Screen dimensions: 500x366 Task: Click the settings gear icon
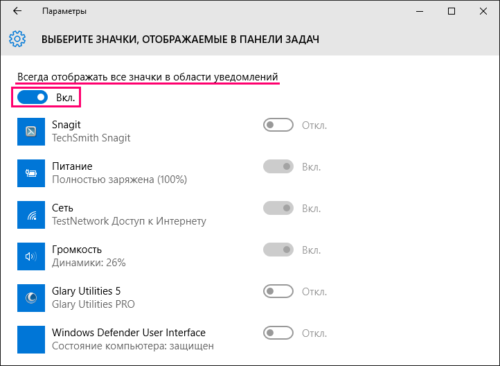click(17, 39)
